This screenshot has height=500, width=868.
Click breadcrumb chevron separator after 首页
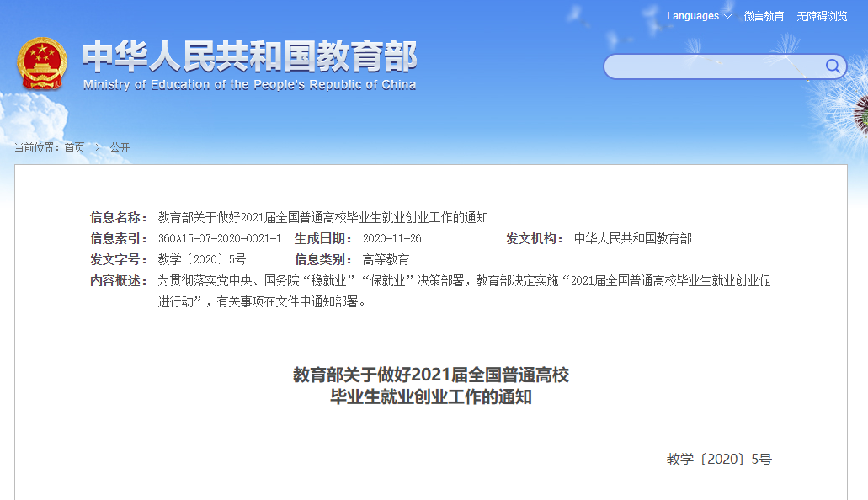(x=98, y=147)
